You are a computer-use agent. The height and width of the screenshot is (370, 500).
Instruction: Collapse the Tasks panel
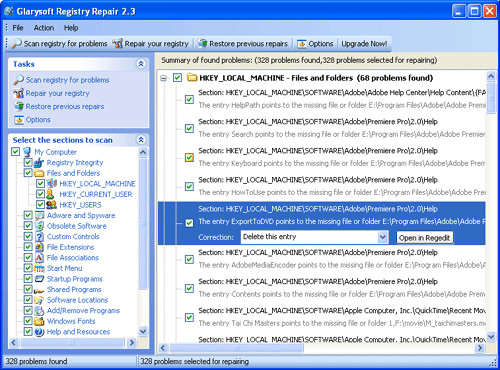pos(141,64)
